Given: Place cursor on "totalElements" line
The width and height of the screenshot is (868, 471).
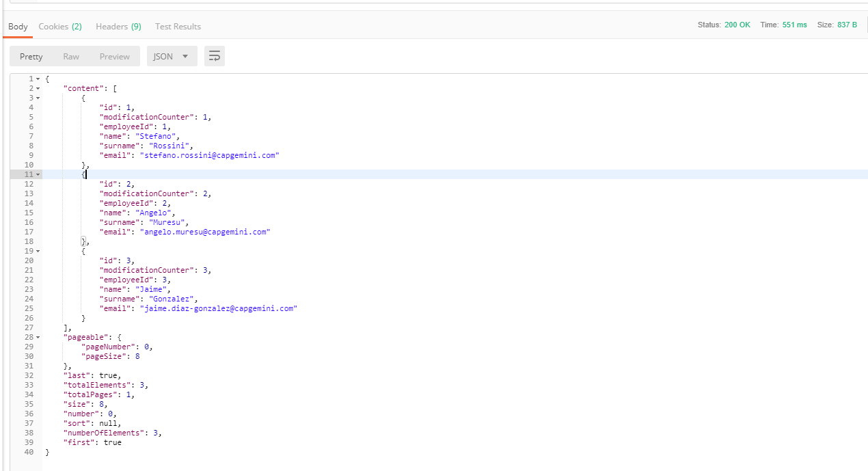Looking at the screenshot, I should point(103,385).
